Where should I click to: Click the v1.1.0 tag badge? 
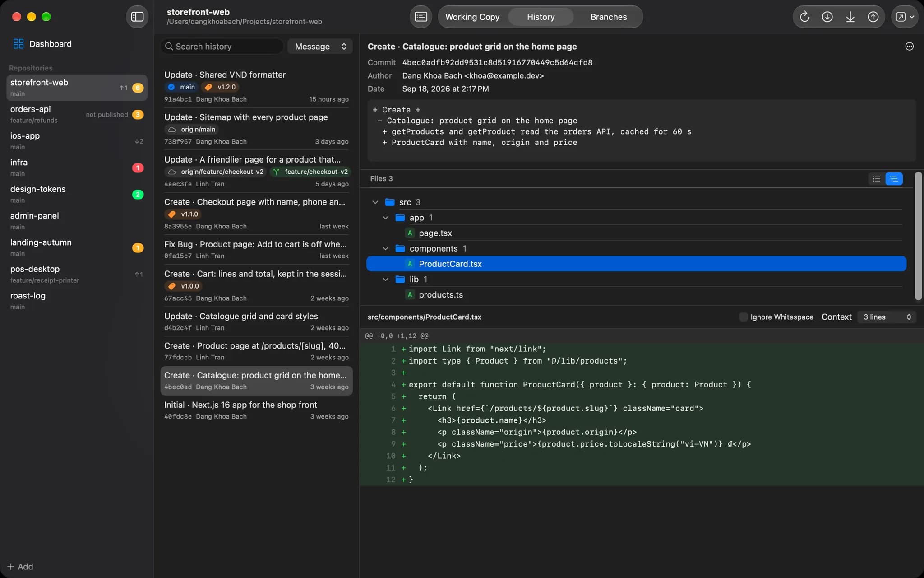pos(183,214)
